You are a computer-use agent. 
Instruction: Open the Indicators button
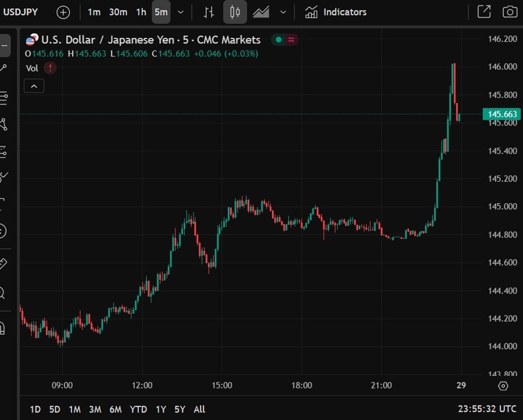point(336,12)
